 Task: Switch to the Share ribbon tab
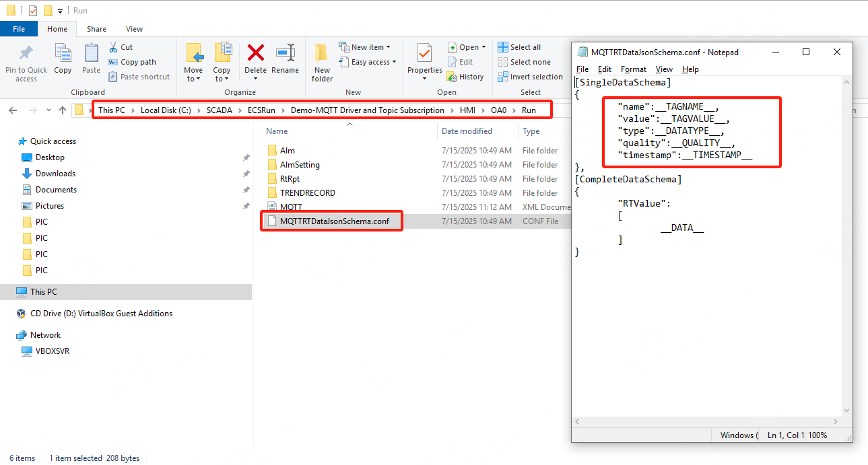click(96, 29)
